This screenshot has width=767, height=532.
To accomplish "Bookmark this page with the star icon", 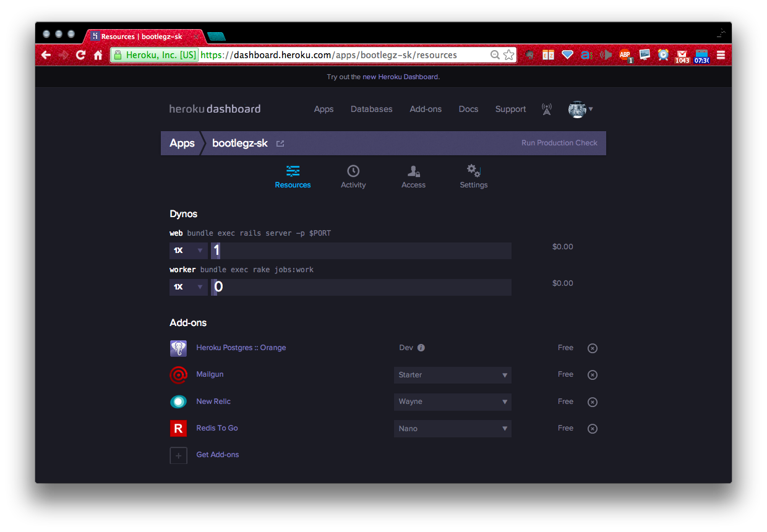I will 509,55.
